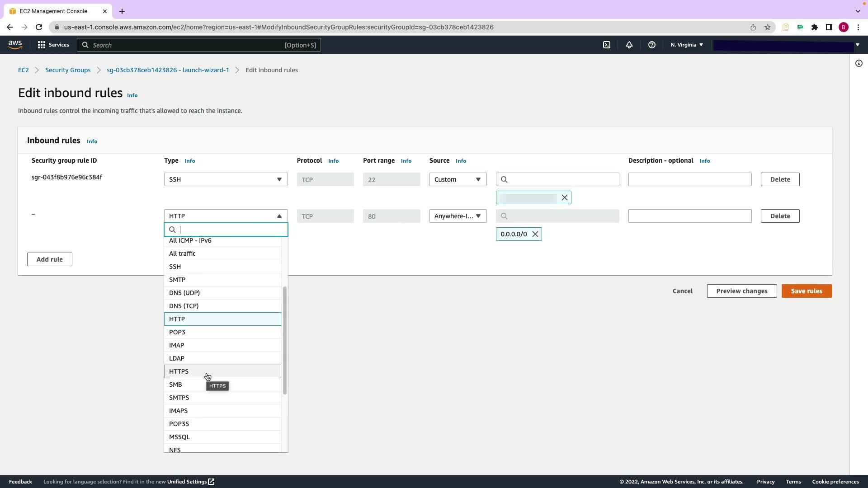The height and width of the screenshot is (488, 868).
Task: Remove the SSH rule's source IP chip
Action: (x=564, y=197)
